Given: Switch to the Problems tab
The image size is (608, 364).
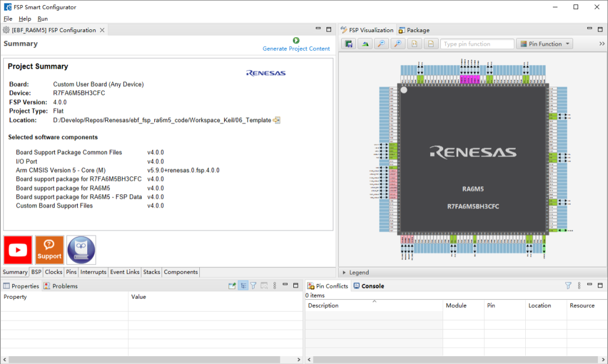Looking at the screenshot, I should (61, 286).
